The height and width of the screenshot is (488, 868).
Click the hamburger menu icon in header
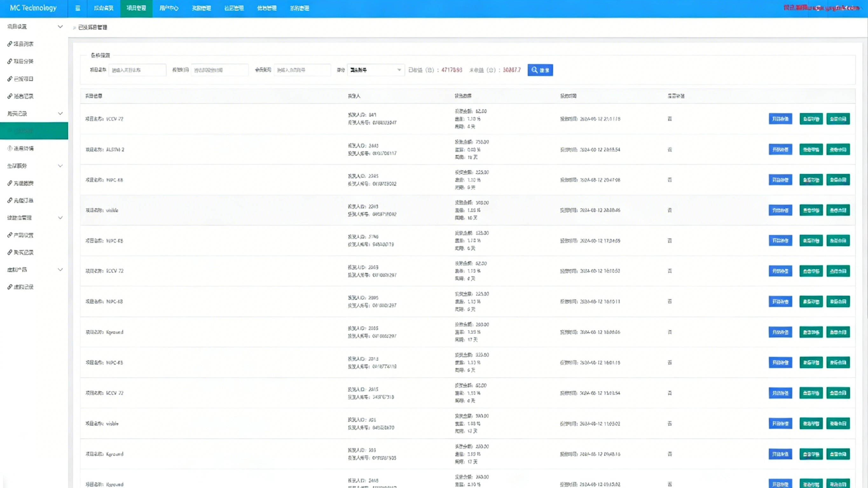[78, 8]
